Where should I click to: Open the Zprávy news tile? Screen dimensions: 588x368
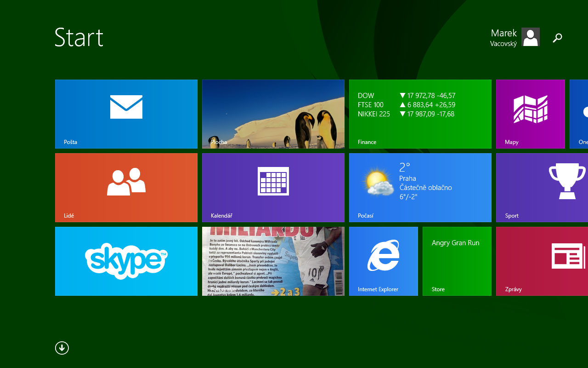pos(542,261)
